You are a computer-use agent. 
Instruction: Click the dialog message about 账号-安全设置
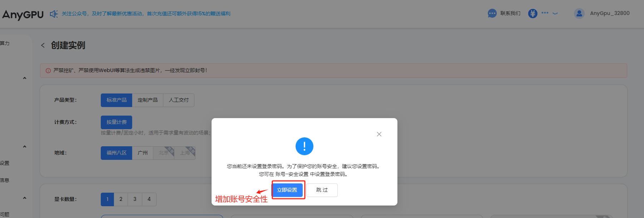click(x=304, y=174)
